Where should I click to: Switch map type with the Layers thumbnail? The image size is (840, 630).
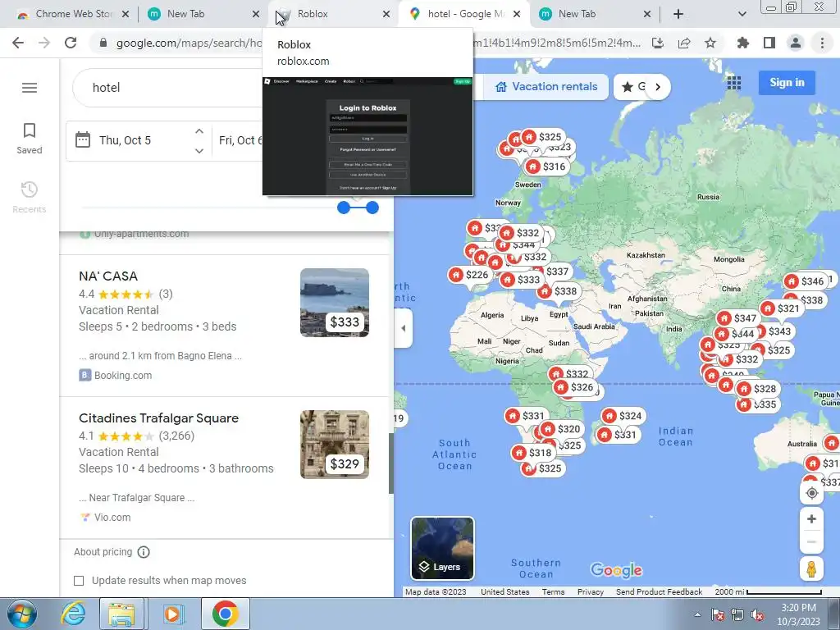[442, 548]
